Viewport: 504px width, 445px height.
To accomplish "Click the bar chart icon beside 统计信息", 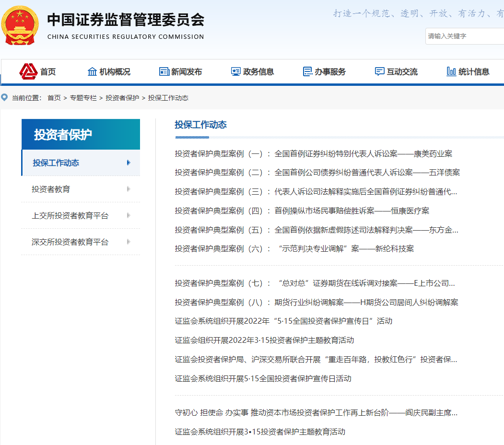I will coord(451,71).
